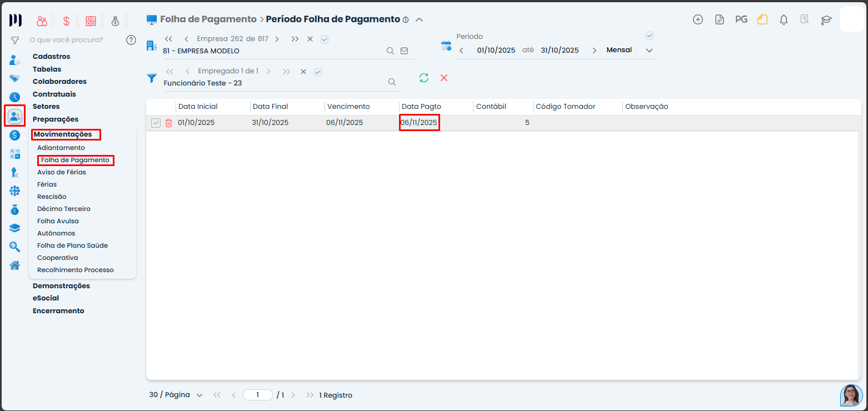Open the blue dollar coin sidebar icon
The height and width of the screenshot is (411, 868).
tap(15, 135)
